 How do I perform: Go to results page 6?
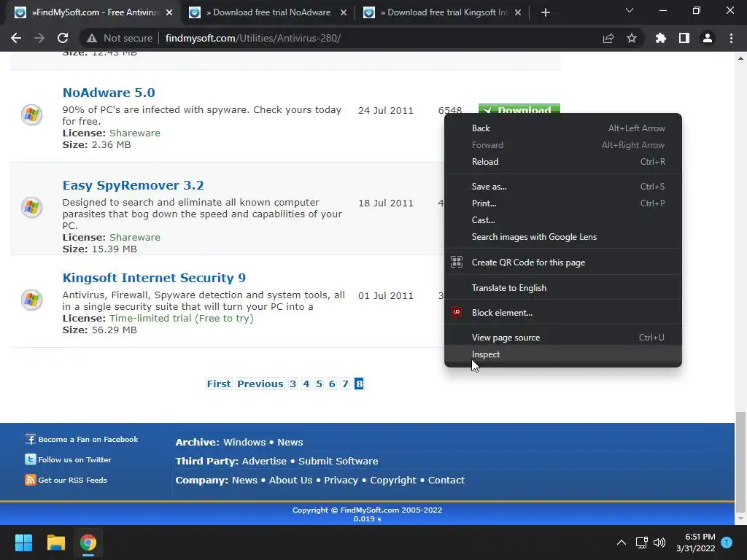pyautogui.click(x=332, y=384)
